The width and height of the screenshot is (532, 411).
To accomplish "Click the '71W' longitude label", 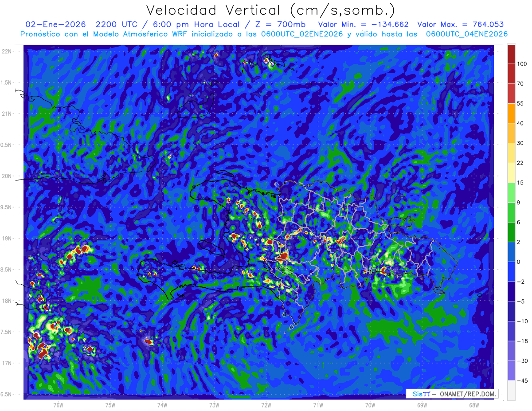I will pyautogui.click(x=318, y=405).
